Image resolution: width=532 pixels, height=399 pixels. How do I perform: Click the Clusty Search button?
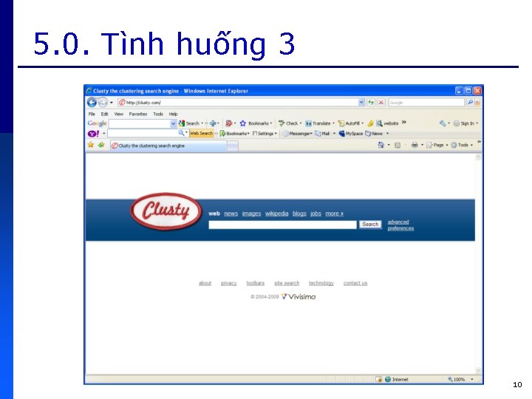coord(370,225)
